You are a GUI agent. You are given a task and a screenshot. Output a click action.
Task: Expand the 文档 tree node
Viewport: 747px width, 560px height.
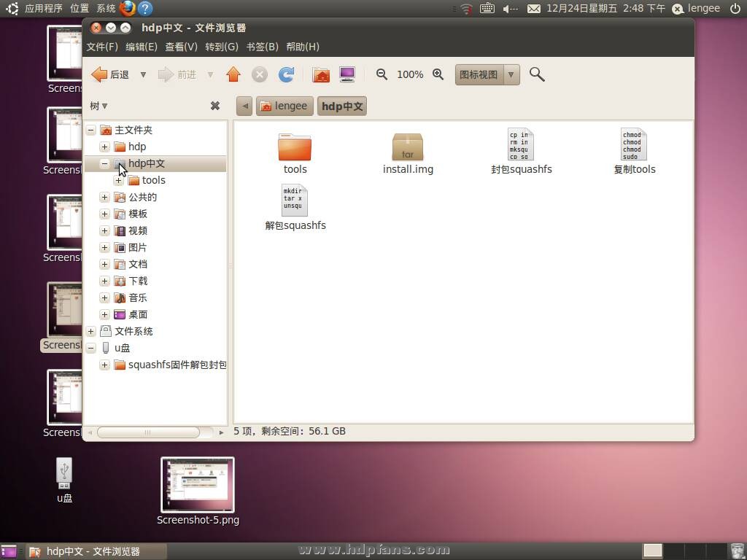pyautogui.click(x=105, y=264)
